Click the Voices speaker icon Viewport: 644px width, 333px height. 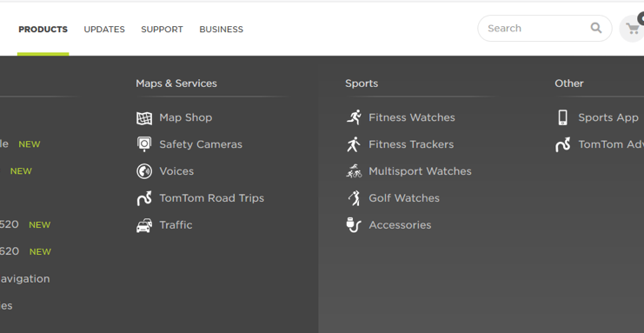click(x=144, y=171)
